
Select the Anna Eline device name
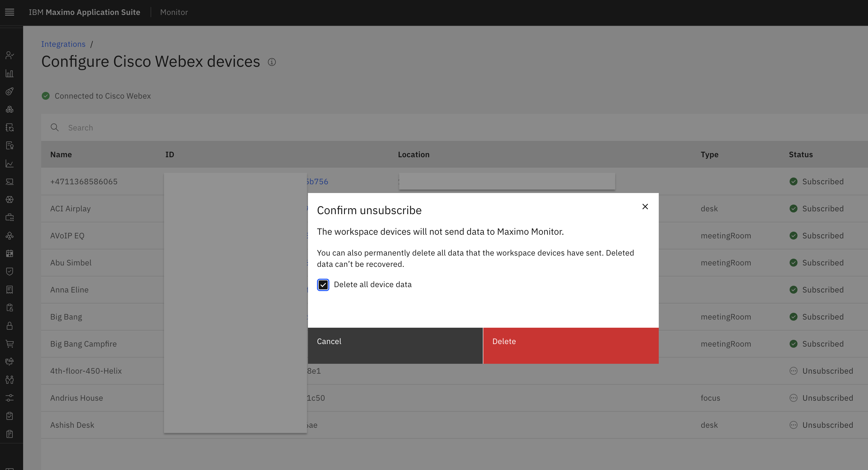point(69,290)
